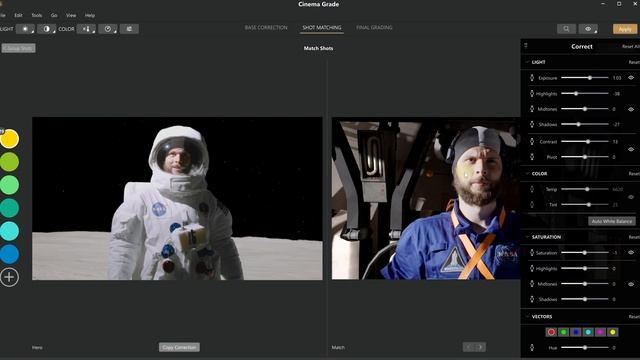This screenshot has height=360, width=640.
Task: Click the Hero astronaut shot image
Action: (177, 198)
